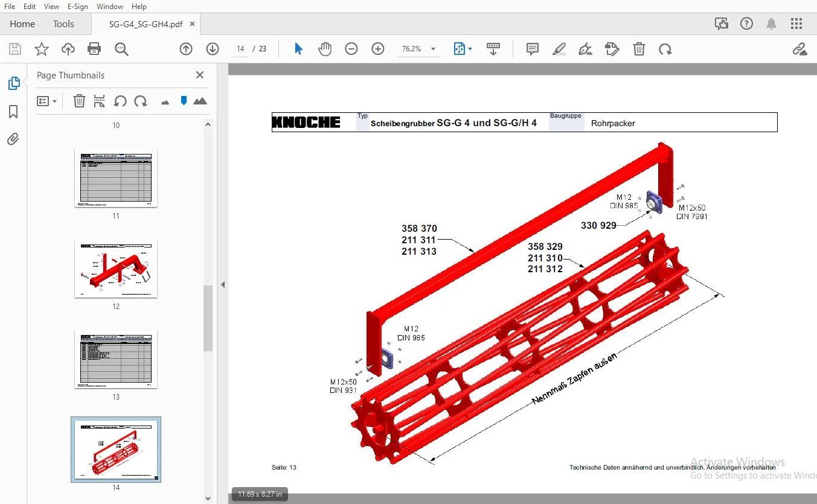Select the page 12 thumbnail
The width and height of the screenshot is (817, 504).
[115, 269]
